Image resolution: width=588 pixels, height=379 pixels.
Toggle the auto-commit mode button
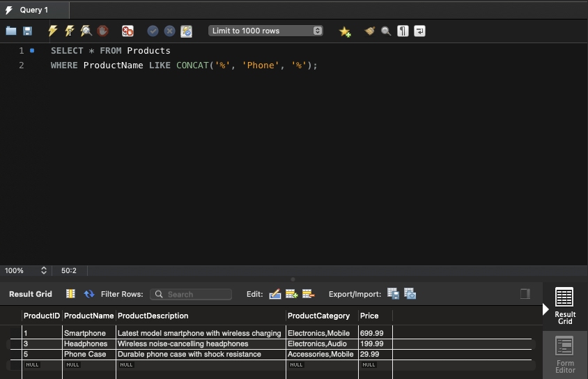click(x=186, y=31)
